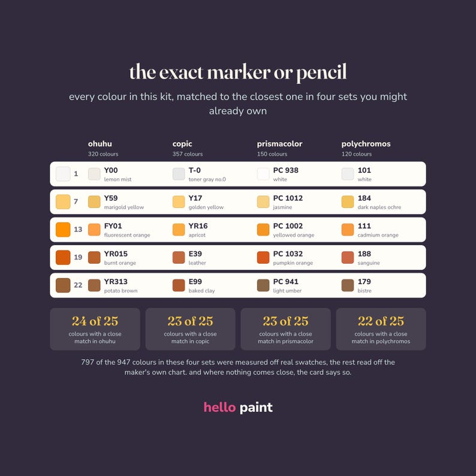Click the 23 of 25 copic card
The height and width of the screenshot is (476, 476).
[x=190, y=329]
